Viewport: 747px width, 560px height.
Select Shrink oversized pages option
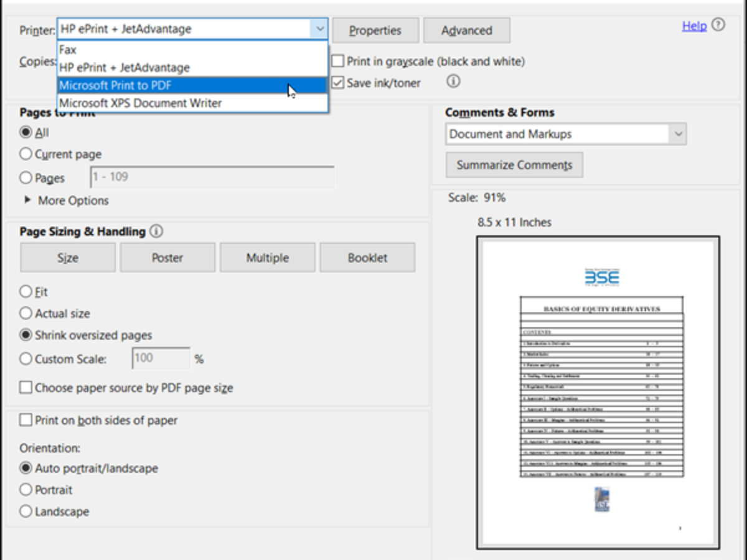click(x=26, y=335)
